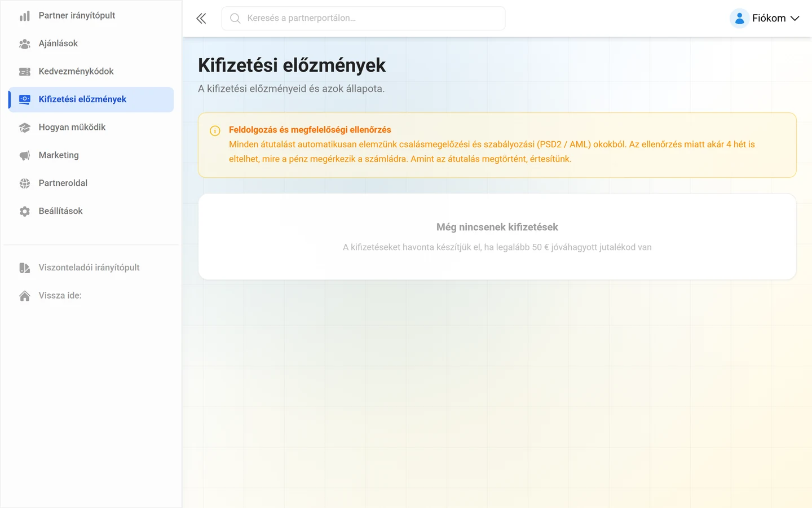Click the people icon beside Ajánlások

tap(25, 43)
